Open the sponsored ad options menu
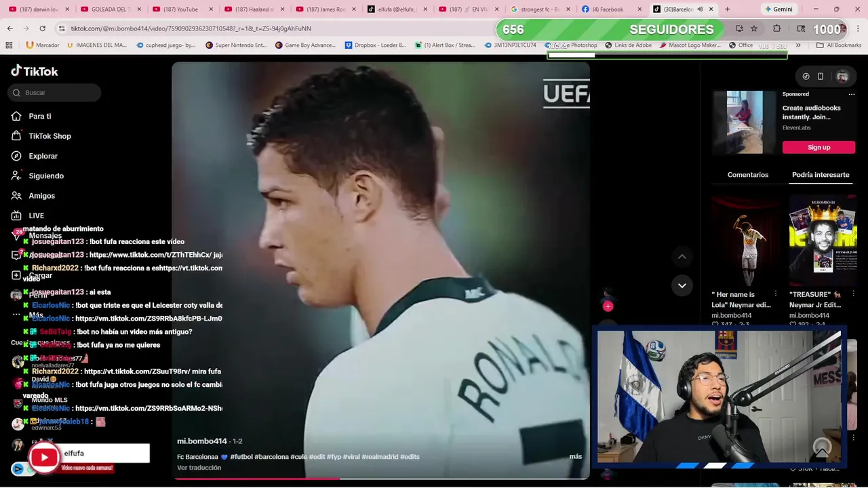Screen dimensions: 868x488 tap(852, 94)
